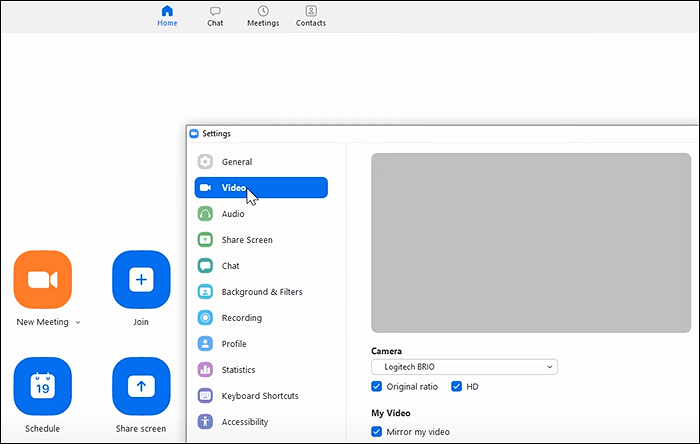Click the Share screen arrow icon
The image size is (700, 444).
point(141,385)
